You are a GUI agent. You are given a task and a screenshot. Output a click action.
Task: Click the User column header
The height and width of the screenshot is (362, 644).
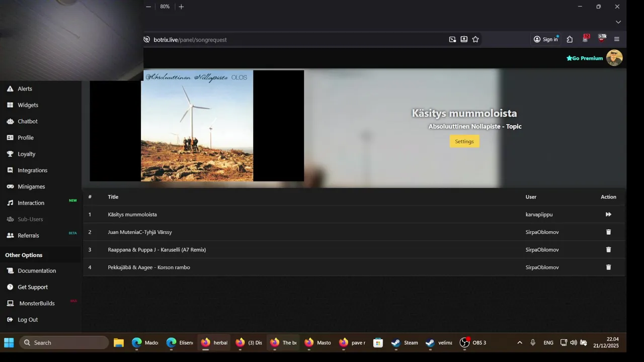pyautogui.click(x=531, y=197)
